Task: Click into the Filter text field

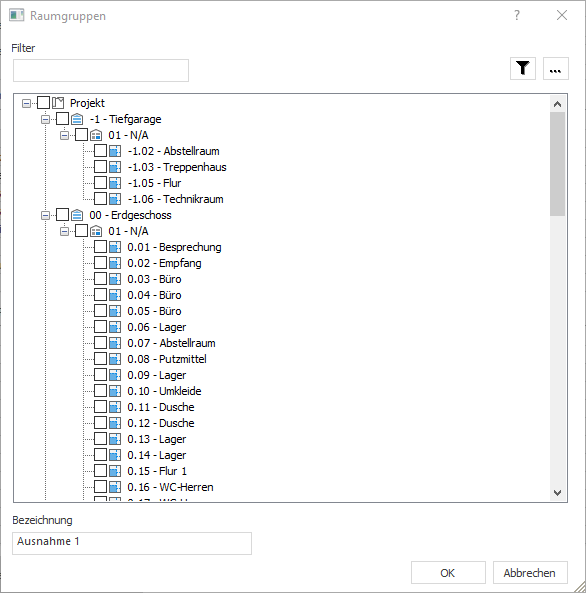Action: (x=101, y=70)
